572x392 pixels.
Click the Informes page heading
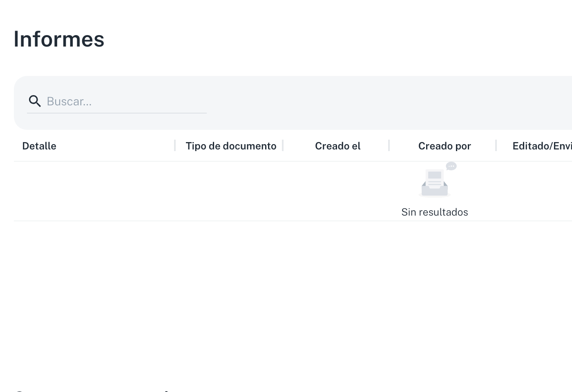point(59,39)
